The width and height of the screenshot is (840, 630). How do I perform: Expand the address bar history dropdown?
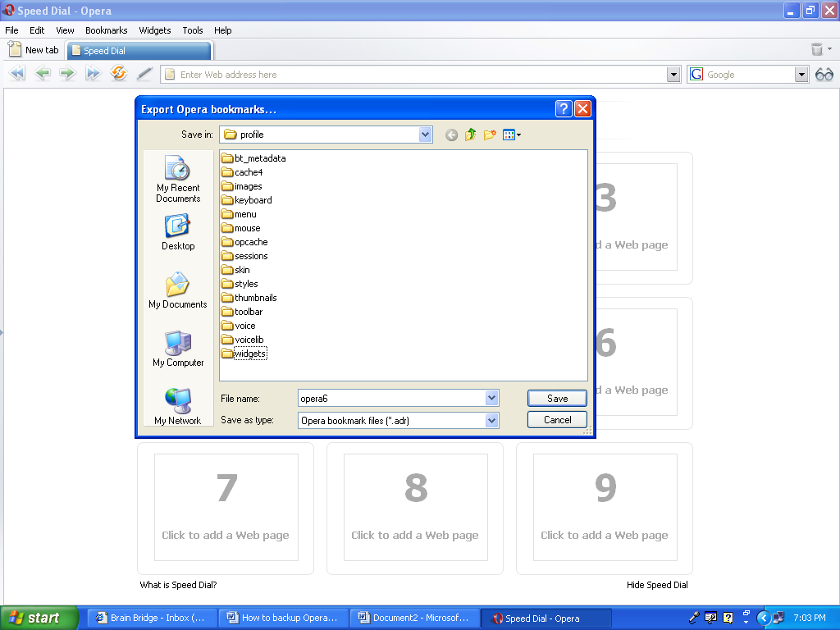pyautogui.click(x=674, y=75)
